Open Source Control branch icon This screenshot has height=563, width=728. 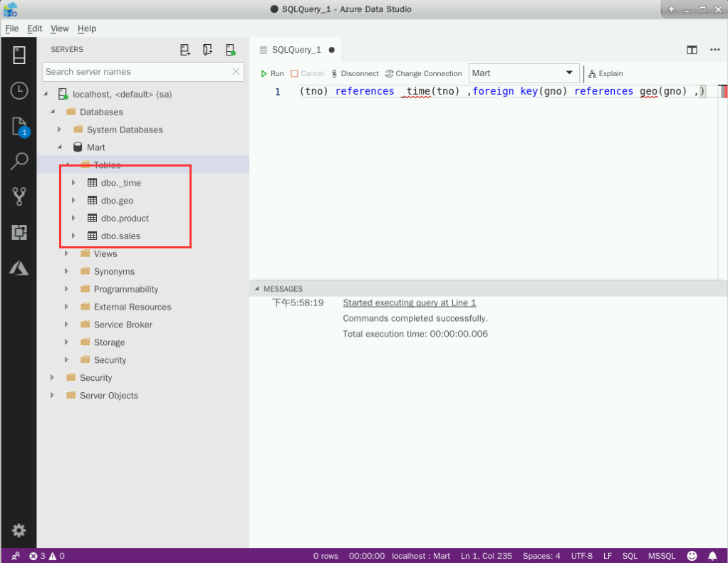(x=19, y=196)
